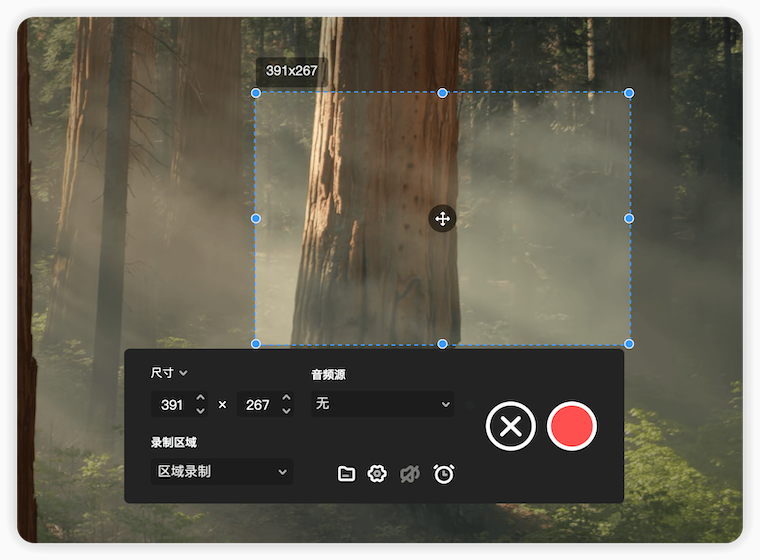Screen dimensions: 760x560
Task: Click the move crosshair in selection center
Action: (x=442, y=218)
